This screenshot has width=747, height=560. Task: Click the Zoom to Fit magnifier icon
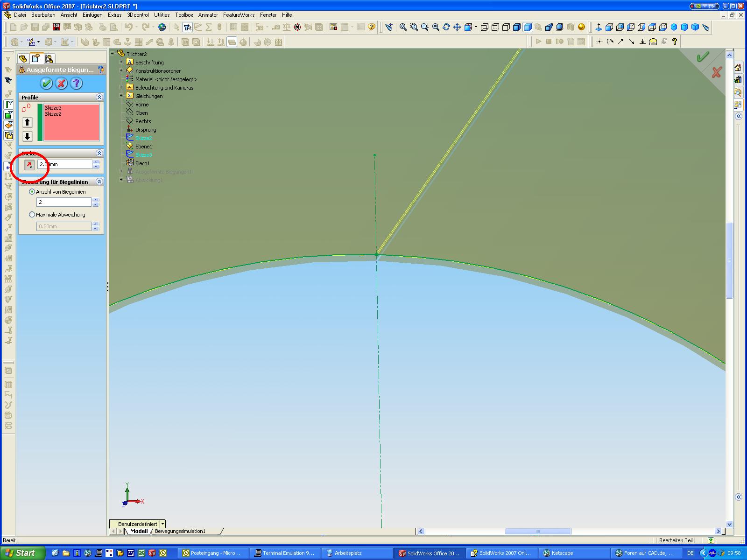[x=403, y=27]
